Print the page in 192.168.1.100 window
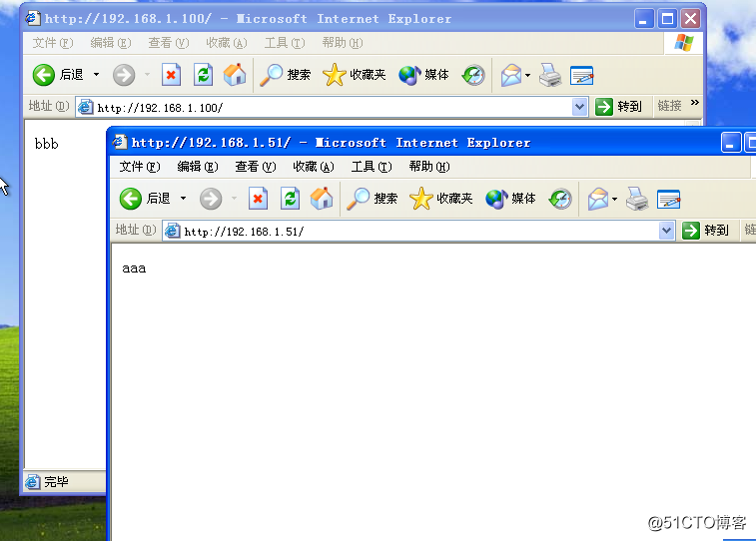 (550, 75)
